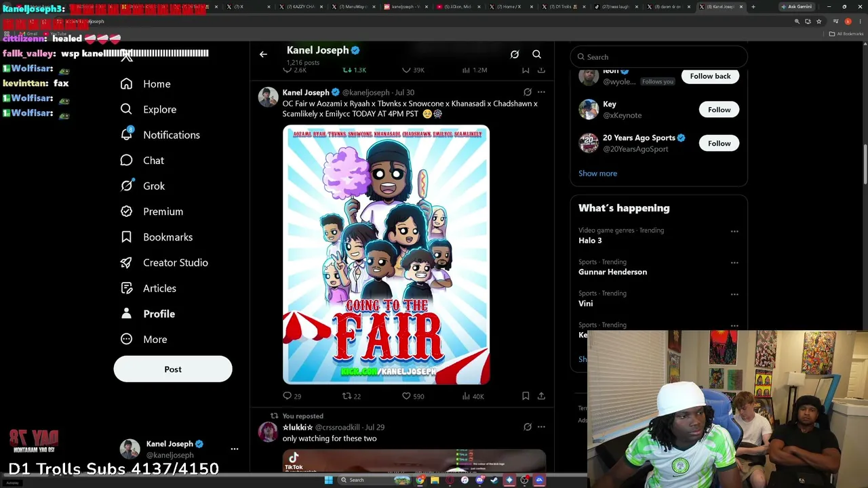
Task: Click the Jul 30 post timestamp
Action: click(404, 92)
